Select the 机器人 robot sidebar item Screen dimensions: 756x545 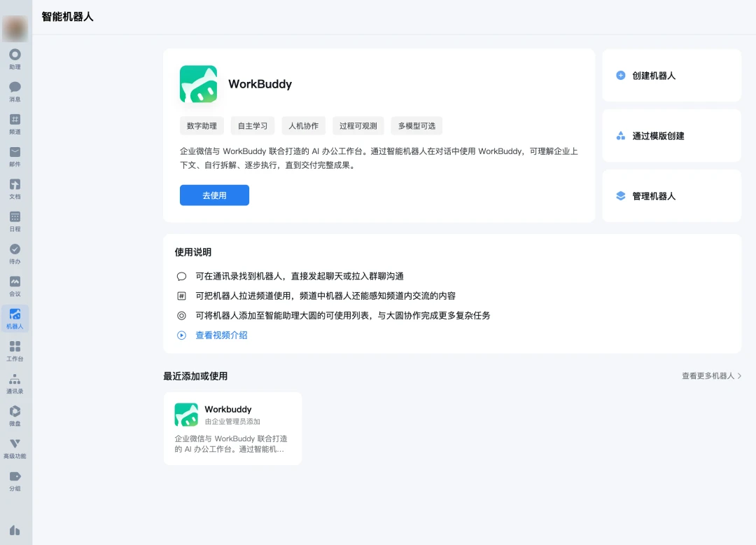[x=15, y=318]
